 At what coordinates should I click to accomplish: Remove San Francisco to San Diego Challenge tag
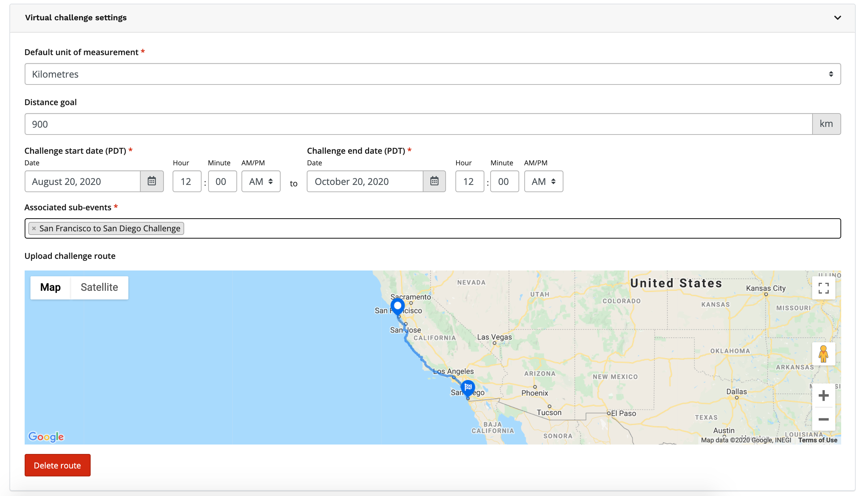coord(34,228)
